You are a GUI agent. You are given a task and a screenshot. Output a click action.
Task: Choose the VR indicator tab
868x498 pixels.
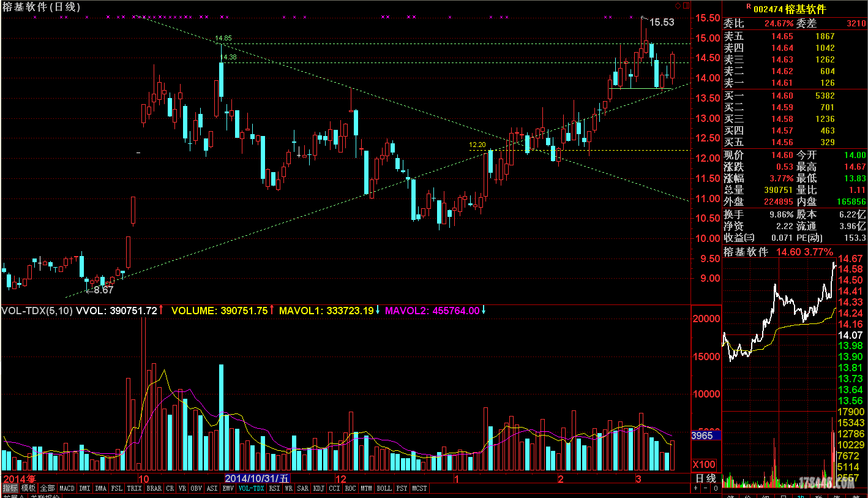click(182, 488)
